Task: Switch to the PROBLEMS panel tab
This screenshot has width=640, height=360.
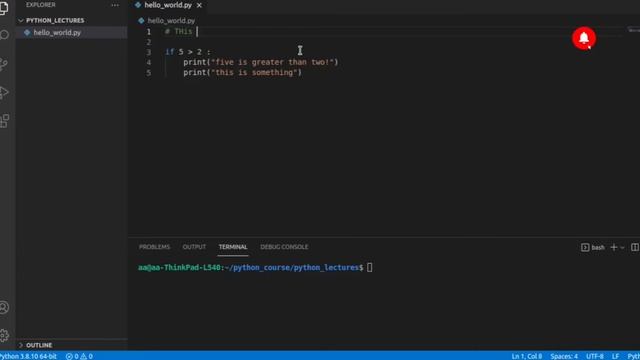Action: pos(154,247)
